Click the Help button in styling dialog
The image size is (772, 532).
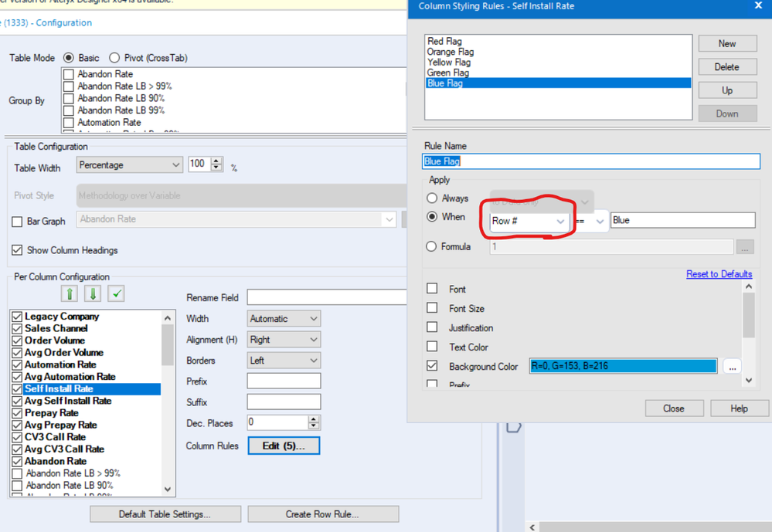(739, 408)
